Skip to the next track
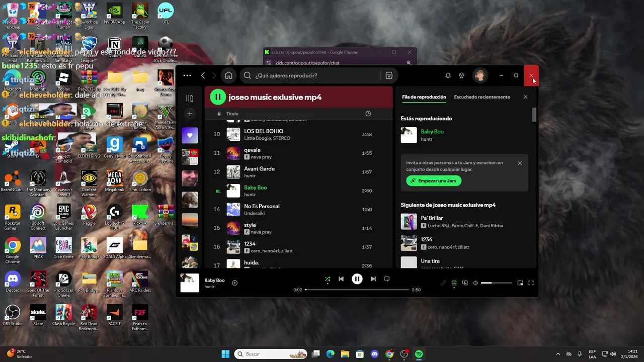644x362 pixels. tap(373, 279)
